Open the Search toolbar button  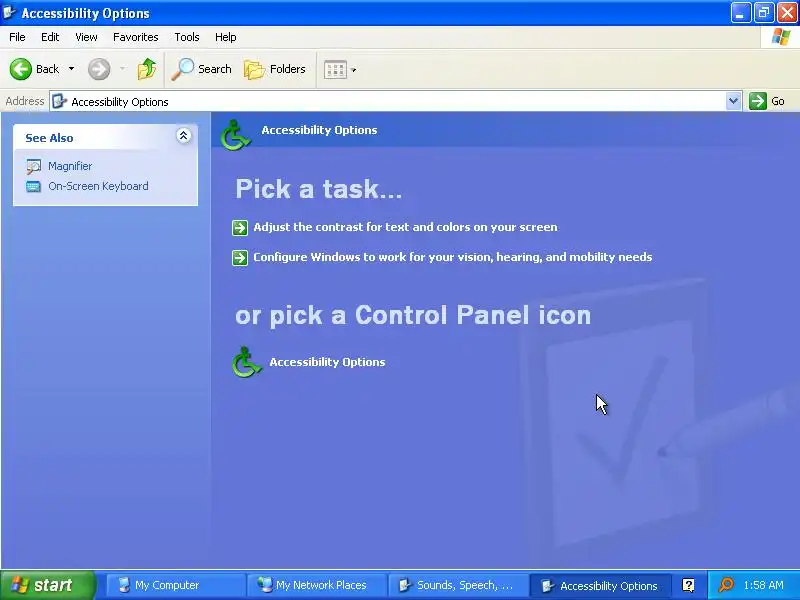(x=202, y=69)
